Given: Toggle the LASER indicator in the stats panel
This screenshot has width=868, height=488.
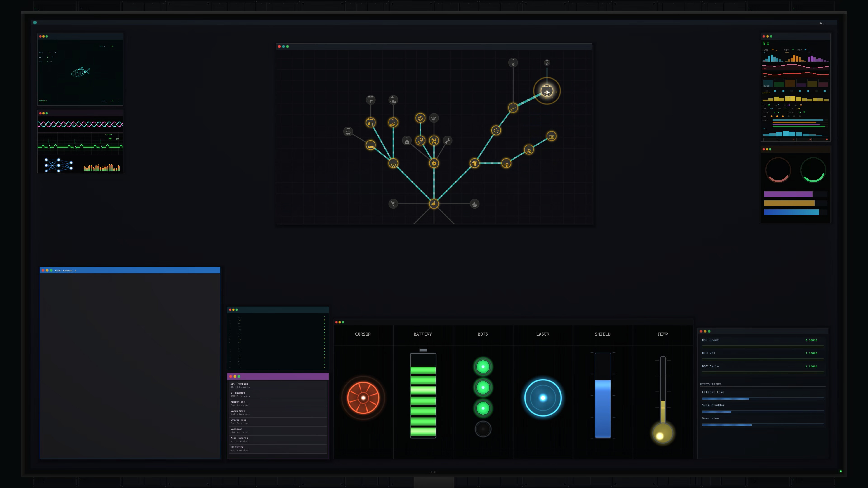Looking at the screenshot, I should [x=773, y=50].
